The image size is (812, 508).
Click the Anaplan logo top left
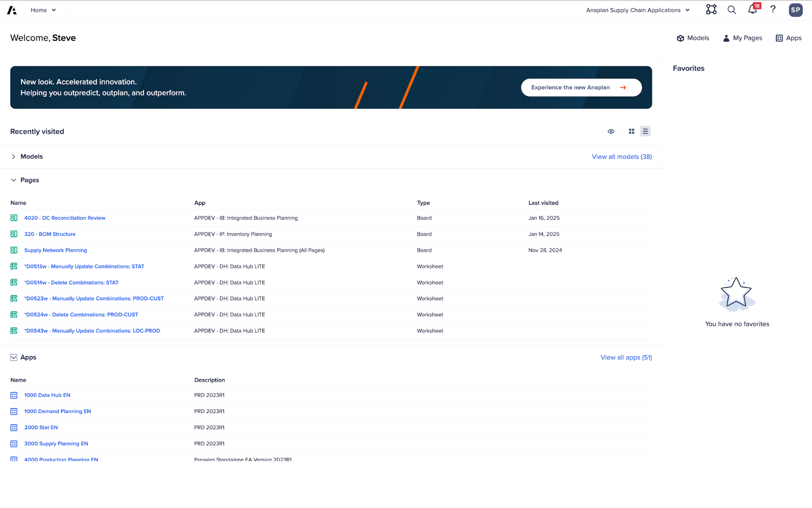[x=11, y=10]
